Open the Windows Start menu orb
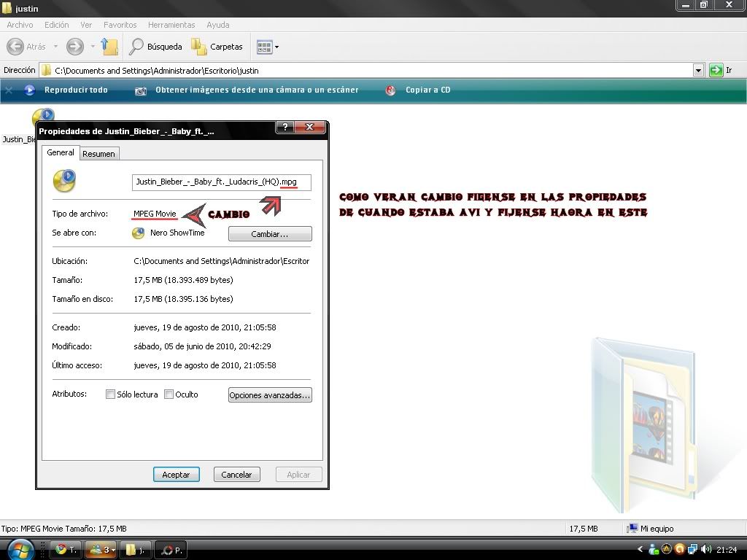747x560 pixels. 20,550
